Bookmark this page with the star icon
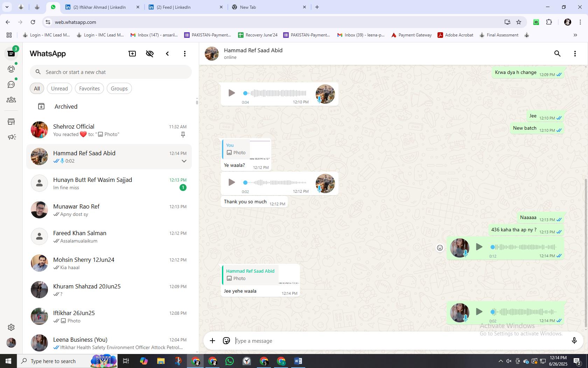Viewport: 588px width, 368px height. point(519,22)
